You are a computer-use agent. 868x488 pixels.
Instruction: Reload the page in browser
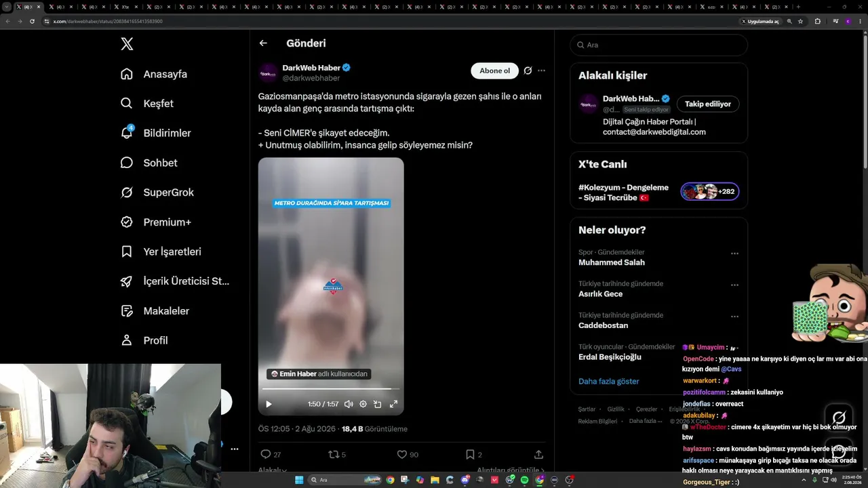(x=32, y=21)
